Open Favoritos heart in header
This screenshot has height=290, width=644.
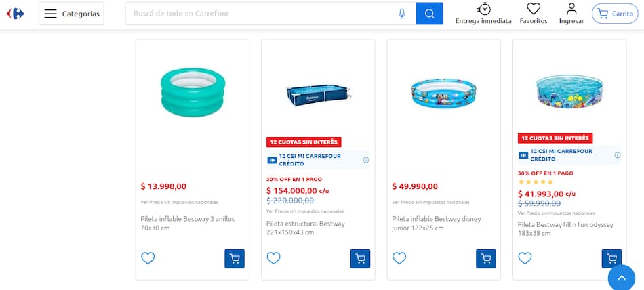[534, 14]
